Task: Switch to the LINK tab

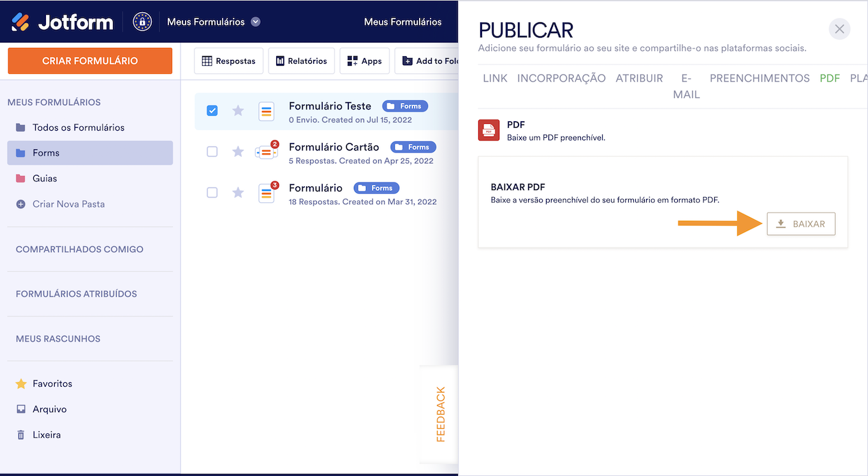Action: pyautogui.click(x=495, y=78)
